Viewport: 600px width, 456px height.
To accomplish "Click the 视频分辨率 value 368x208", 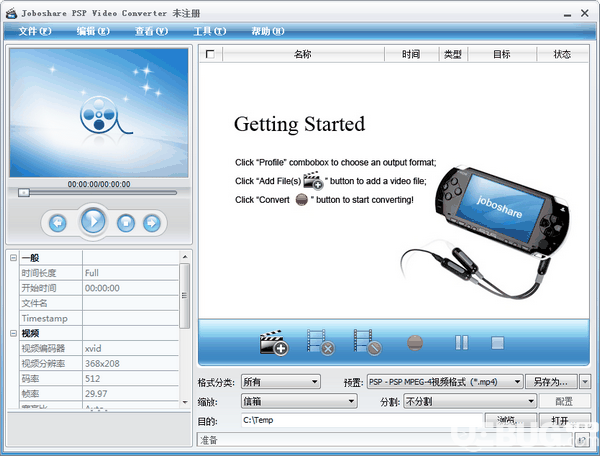I will 130,363.
